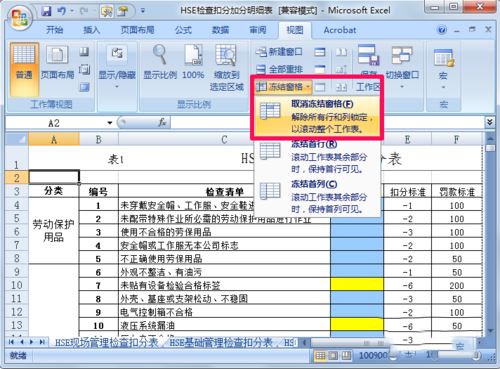The width and height of the screenshot is (500, 369).
Task: Open Excel help question mark icon
Action: click(x=442, y=30)
